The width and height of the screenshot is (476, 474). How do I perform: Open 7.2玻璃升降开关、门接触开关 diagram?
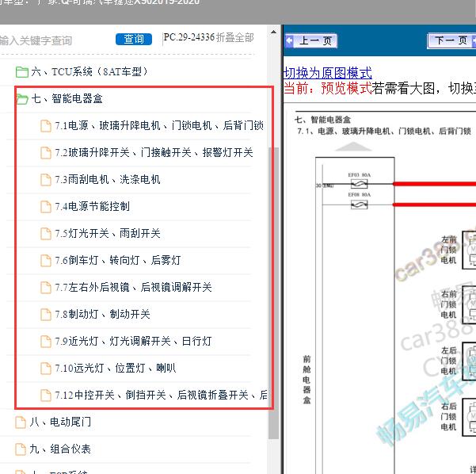[154, 152]
